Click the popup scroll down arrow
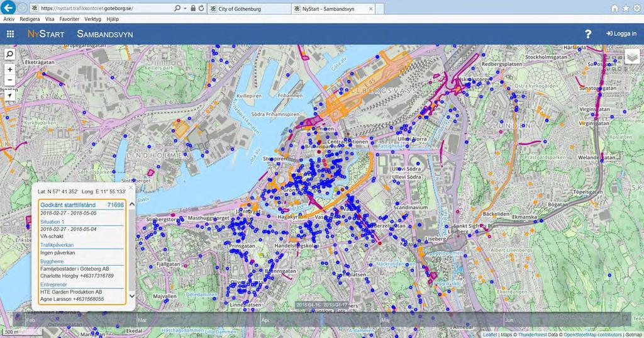644x338 pixels. click(132, 296)
